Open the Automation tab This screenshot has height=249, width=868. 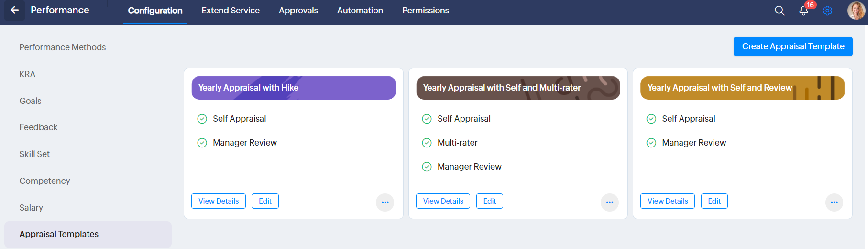tap(360, 11)
